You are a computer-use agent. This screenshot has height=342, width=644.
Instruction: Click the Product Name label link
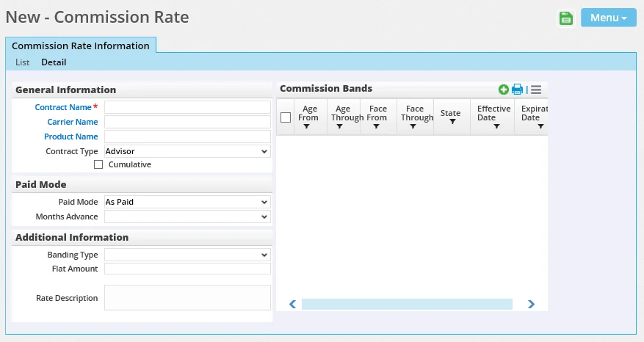point(70,137)
